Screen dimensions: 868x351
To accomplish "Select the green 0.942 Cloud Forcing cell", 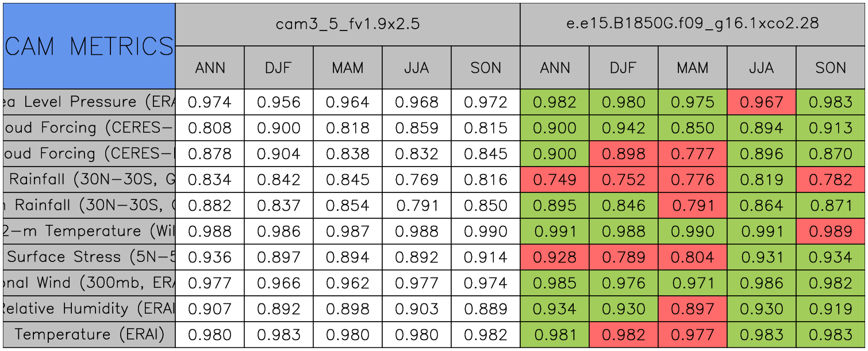I will tap(623, 128).
